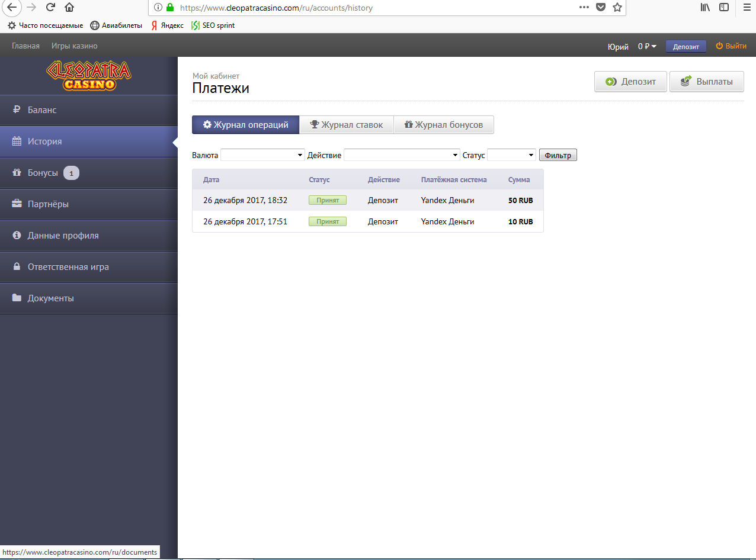Click the calendar icon next to История
The width and height of the screenshot is (756, 560).
[x=17, y=141]
